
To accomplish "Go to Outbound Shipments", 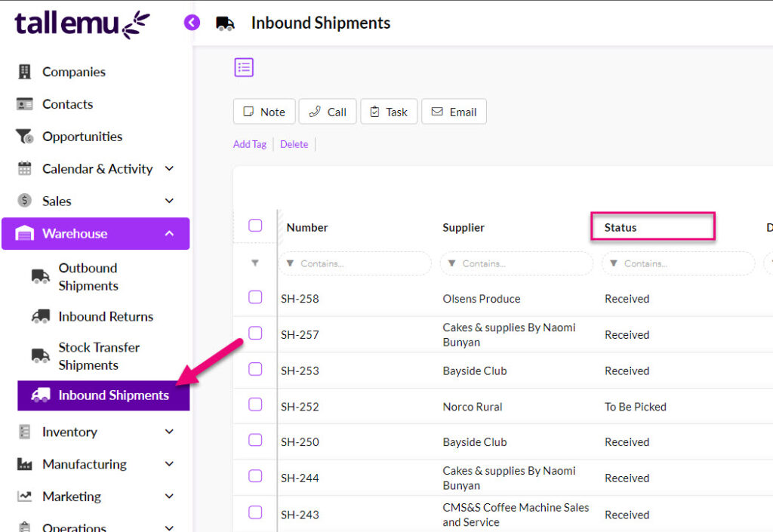I will tap(88, 277).
